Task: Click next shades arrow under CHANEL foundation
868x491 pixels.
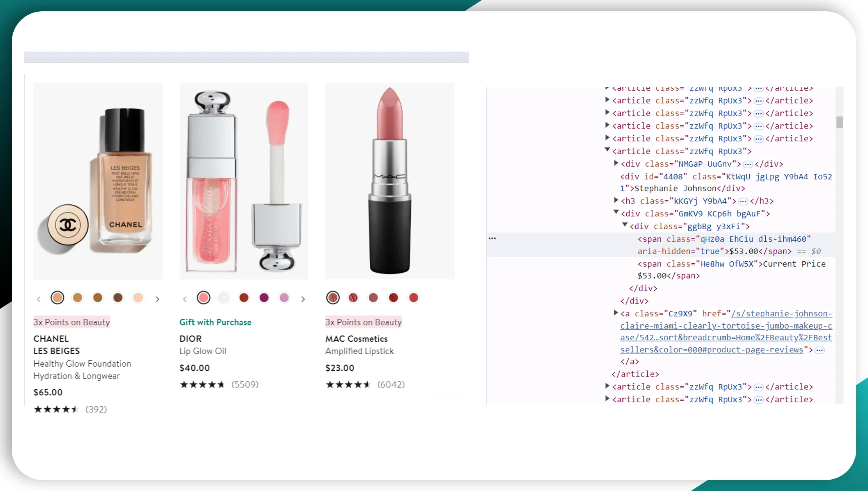Action: tap(157, 299)
